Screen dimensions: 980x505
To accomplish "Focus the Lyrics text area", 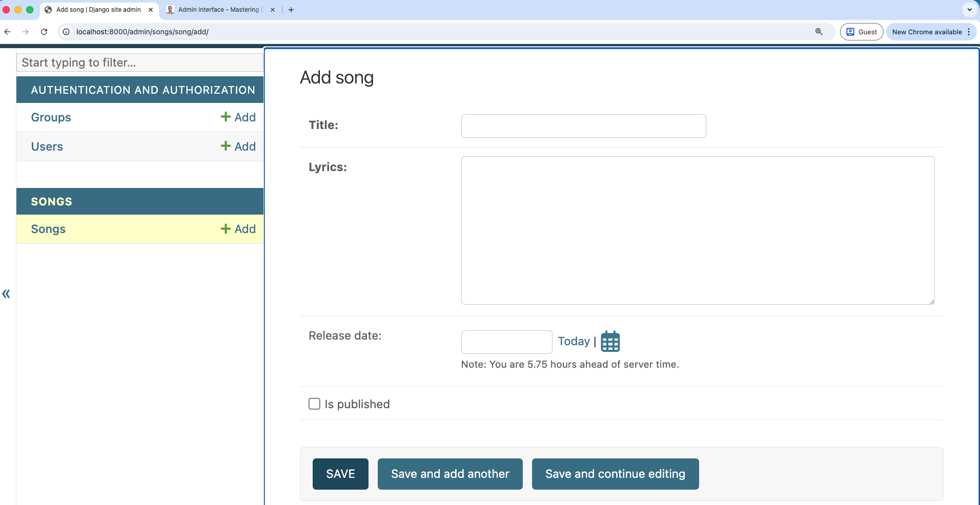I will click(x=698, y=230).
